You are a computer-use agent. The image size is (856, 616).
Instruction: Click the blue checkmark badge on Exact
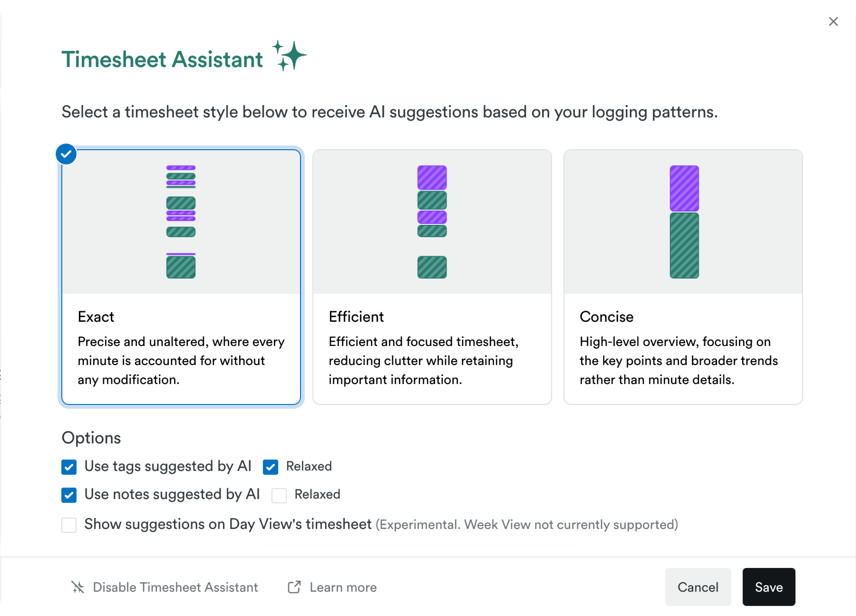click(66, 154)
